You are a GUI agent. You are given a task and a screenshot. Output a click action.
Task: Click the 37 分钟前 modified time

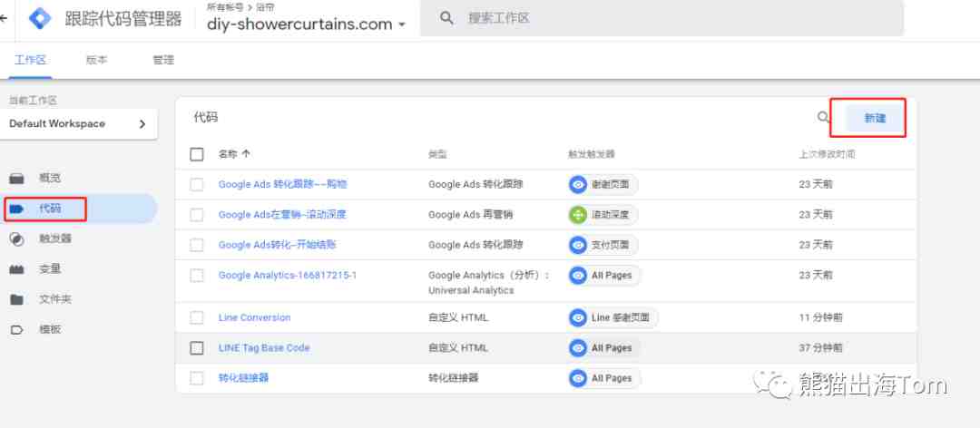(820, 348)
